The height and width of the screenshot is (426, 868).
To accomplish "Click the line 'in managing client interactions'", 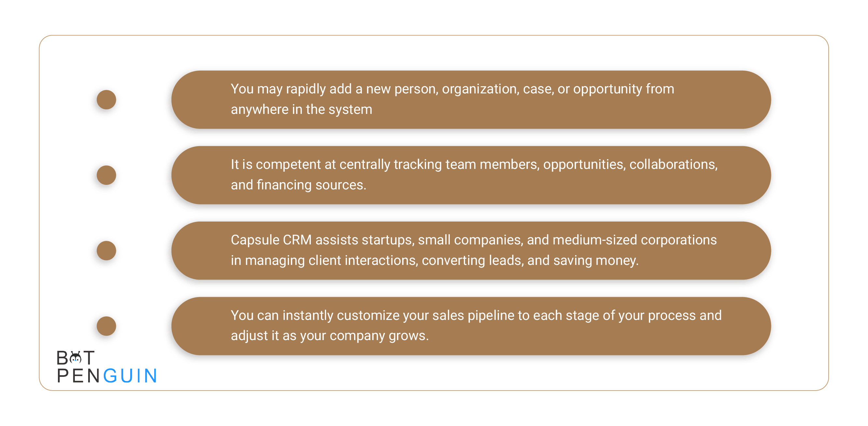I will (434, 261).
